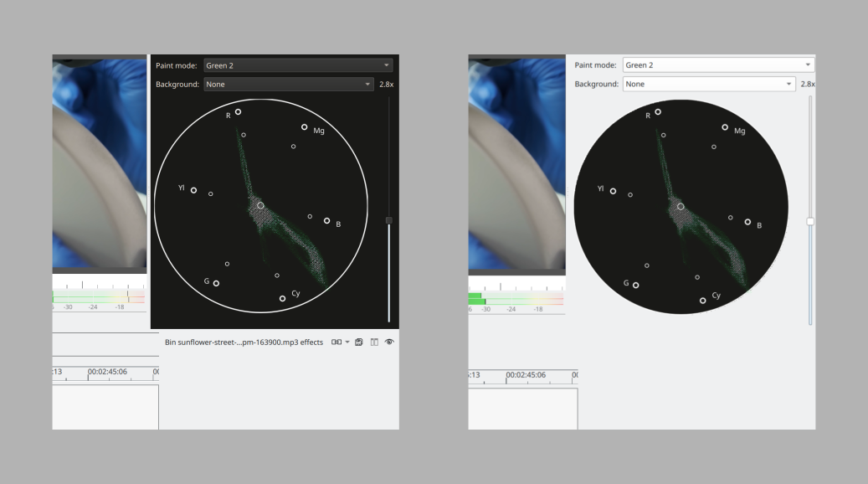Click the 00:02:45:06 ruler mark, right screenshot

(x=525, y=374)
